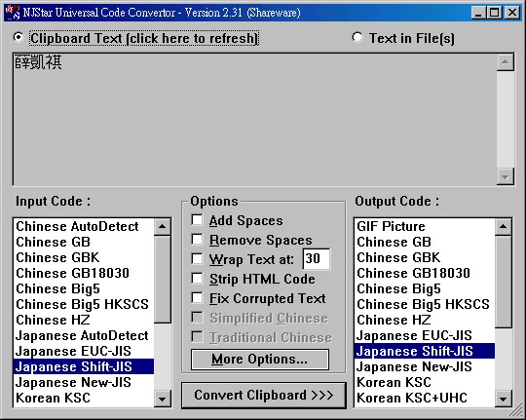Select Korean KSC+UHC as output code

[x=425, y=399]
